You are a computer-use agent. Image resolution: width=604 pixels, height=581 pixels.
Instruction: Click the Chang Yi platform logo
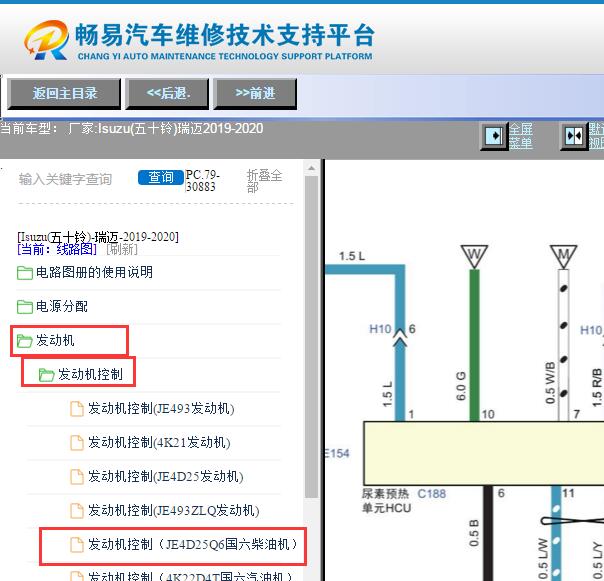click(200, 40)
